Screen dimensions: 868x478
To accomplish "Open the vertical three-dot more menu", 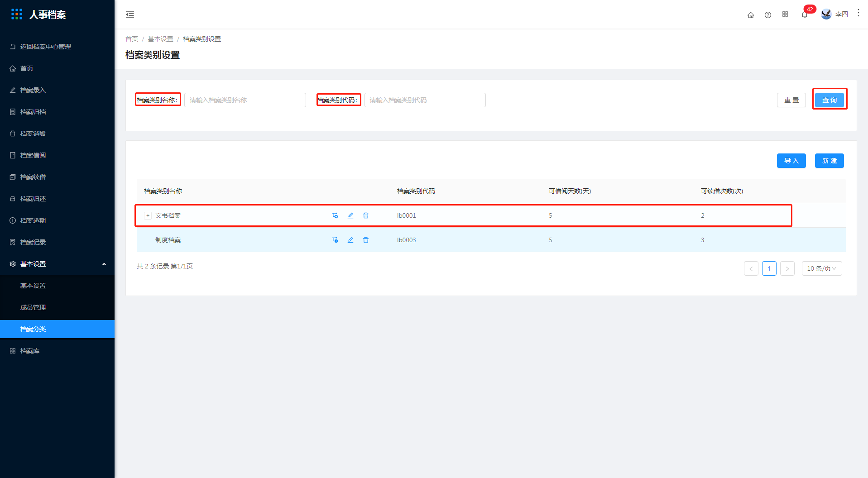I will click(x=858, y=13).
